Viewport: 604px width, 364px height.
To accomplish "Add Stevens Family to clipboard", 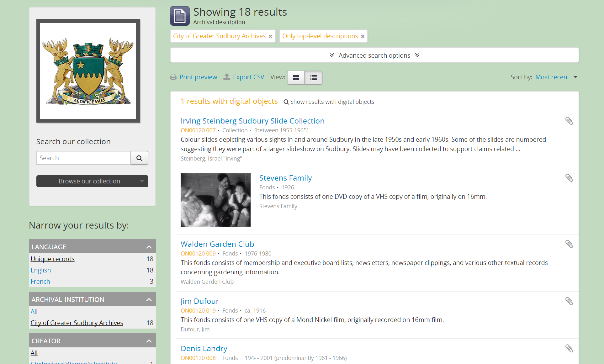I will pos(569,178).
